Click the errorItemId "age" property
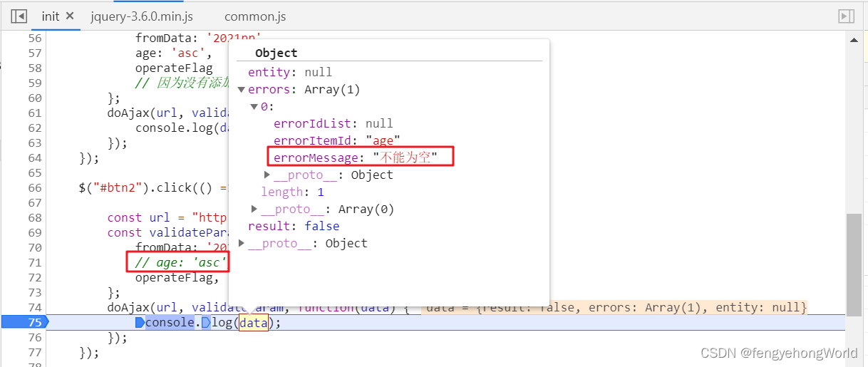 [x=337, y=140]
